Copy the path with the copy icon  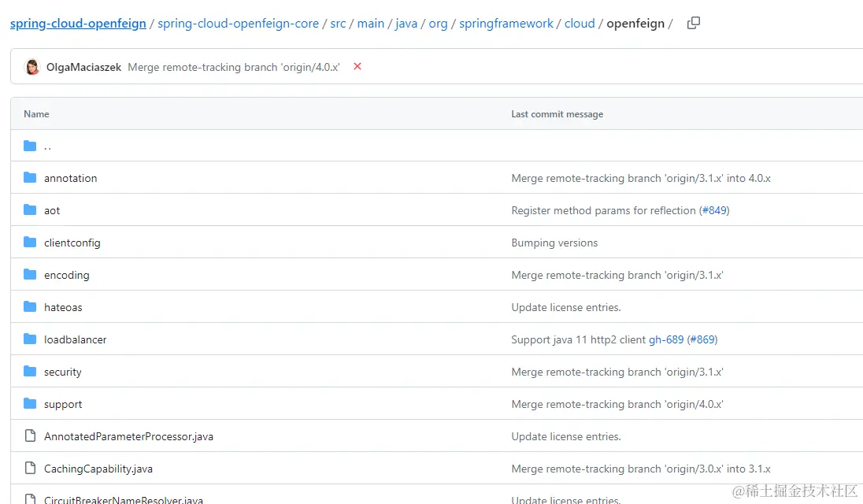[694, 23]
